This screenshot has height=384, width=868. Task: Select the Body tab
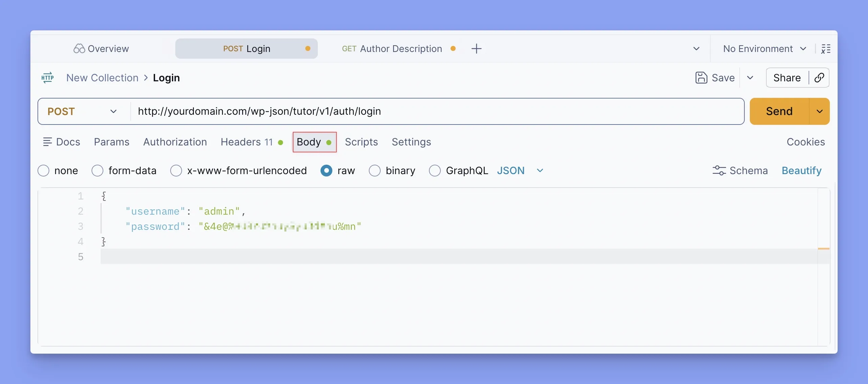pos(314,142)
